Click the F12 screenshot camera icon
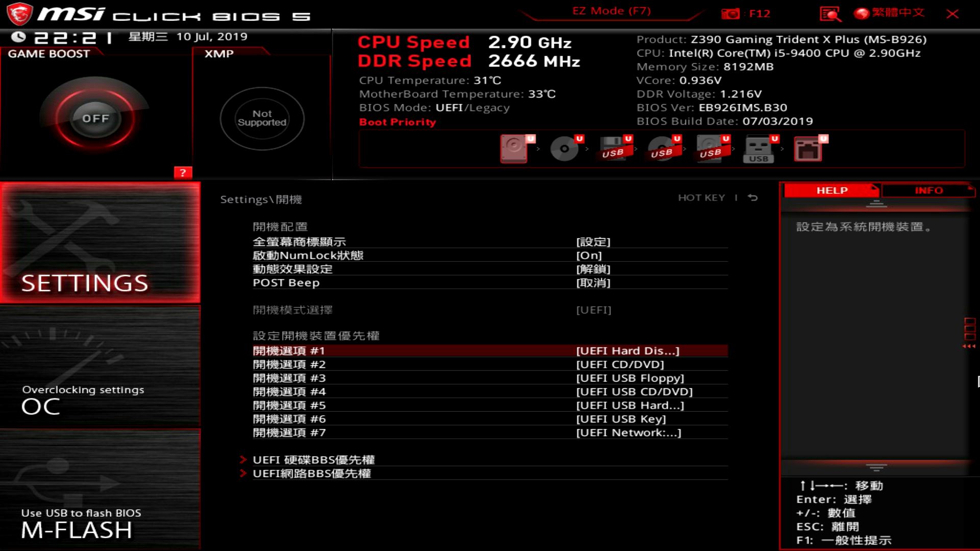The width and height of the screenshot is (980, 551). 730,14
